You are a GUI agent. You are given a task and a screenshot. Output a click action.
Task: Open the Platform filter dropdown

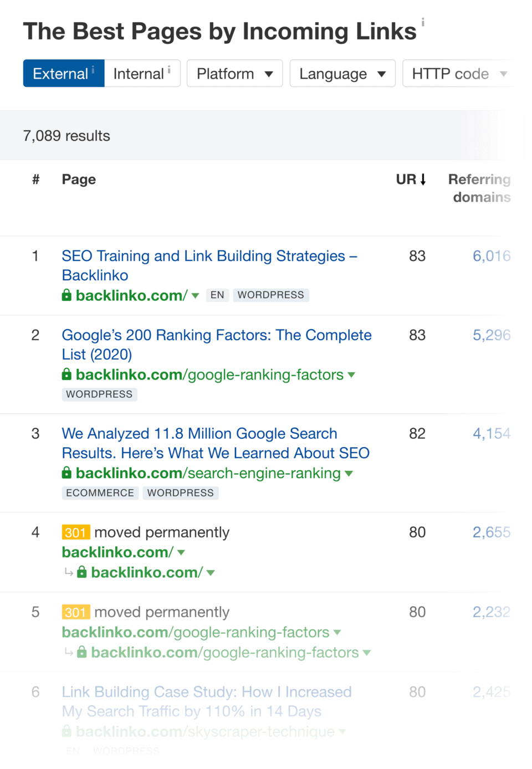click(x=234, y=74)
